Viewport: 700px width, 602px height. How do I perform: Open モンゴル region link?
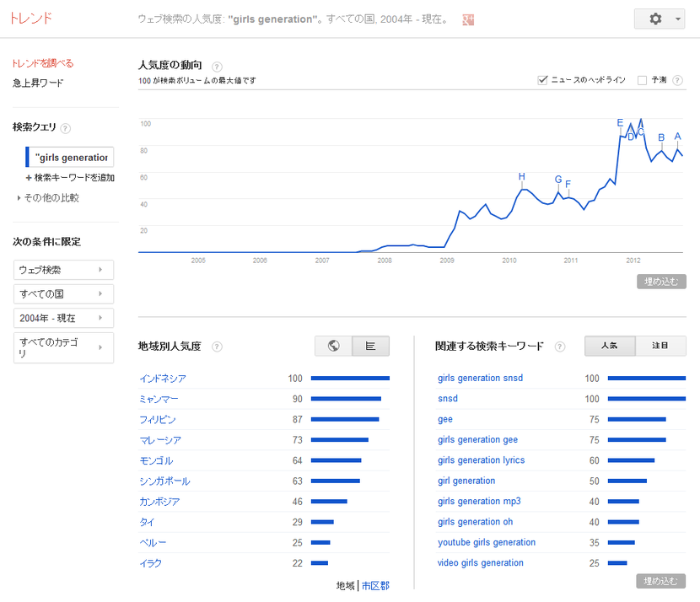[156, 460]
